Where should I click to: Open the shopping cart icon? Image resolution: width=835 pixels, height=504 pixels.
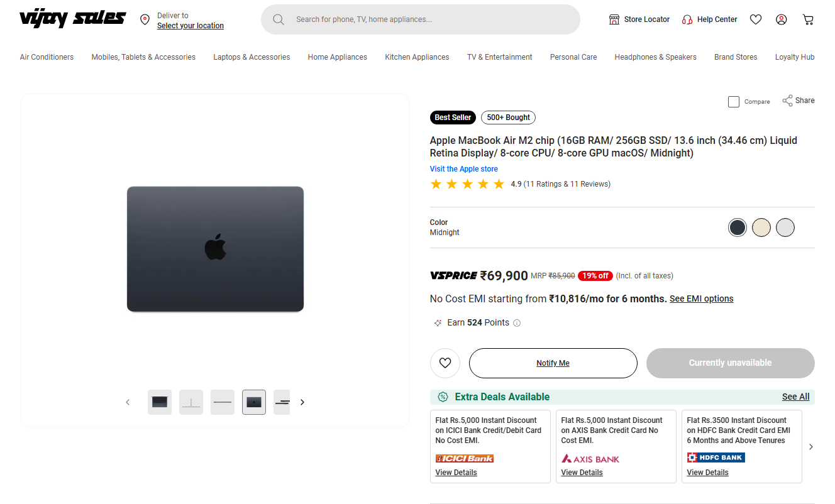coord(808,19)
